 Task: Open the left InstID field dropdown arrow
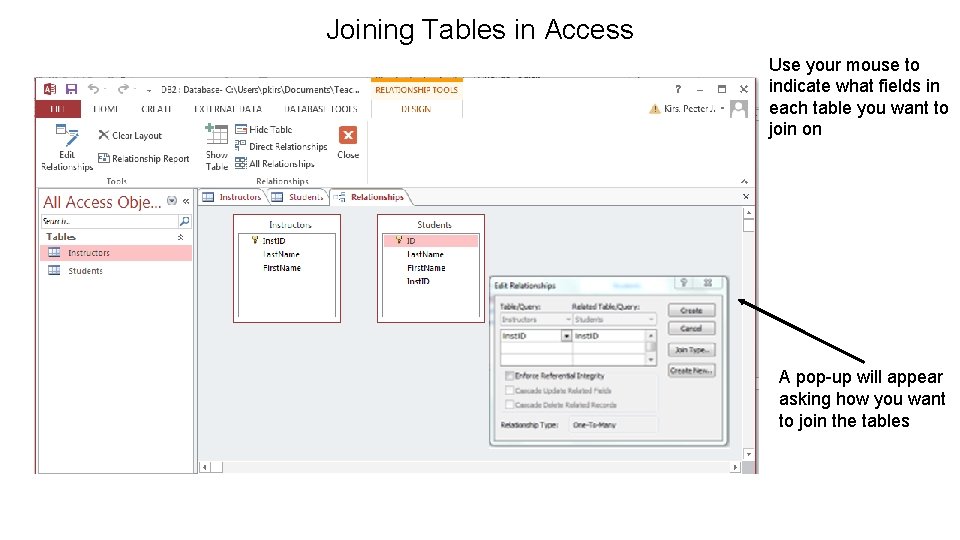tap(566, 336)
